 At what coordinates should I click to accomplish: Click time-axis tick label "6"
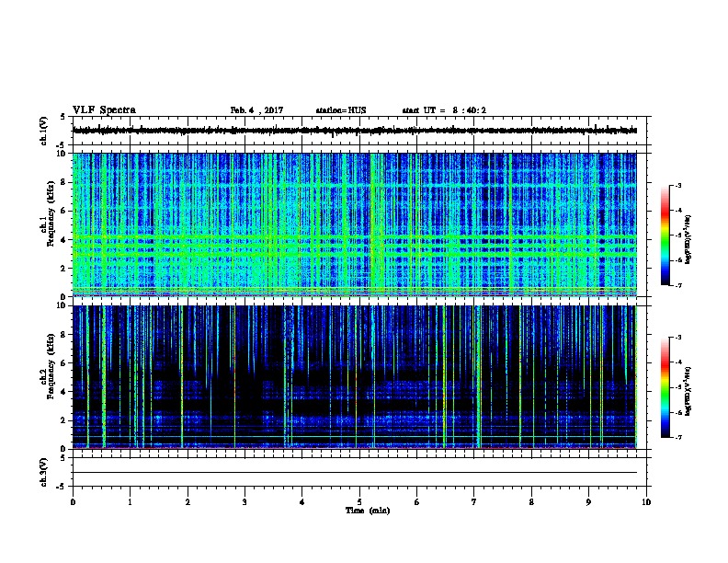(417, 502)
